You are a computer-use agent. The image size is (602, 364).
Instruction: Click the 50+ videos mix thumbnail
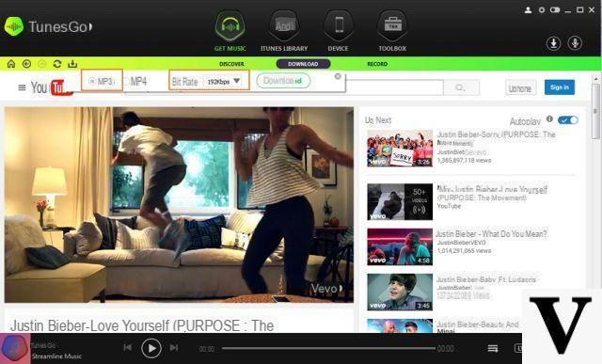400,201
